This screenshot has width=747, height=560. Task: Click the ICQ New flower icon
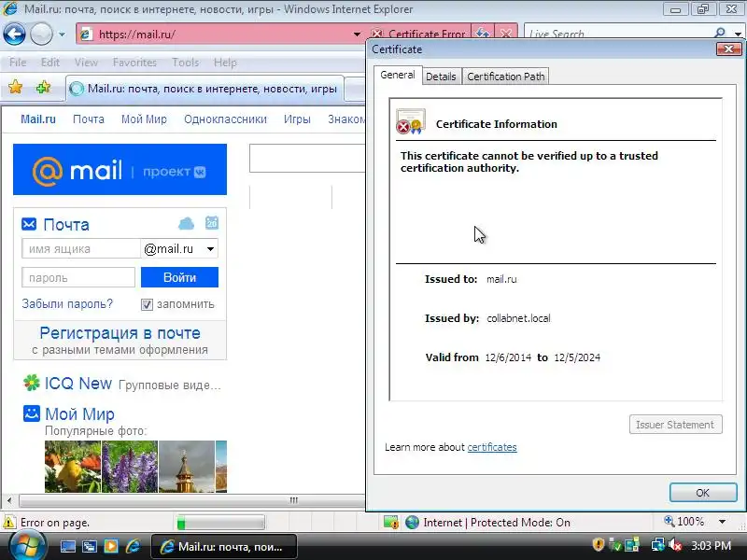tap(32, 383)
